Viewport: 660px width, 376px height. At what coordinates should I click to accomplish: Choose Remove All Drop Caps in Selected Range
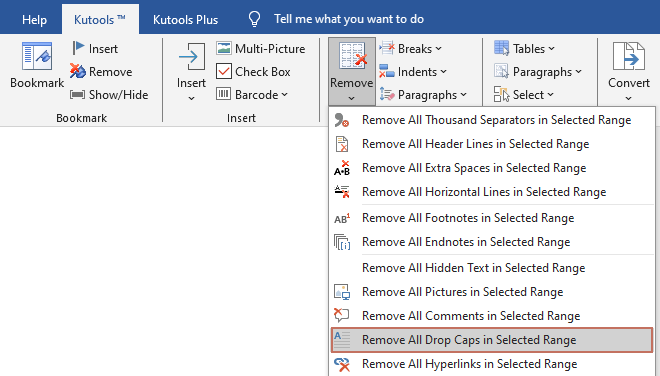(x=492, y=340)
